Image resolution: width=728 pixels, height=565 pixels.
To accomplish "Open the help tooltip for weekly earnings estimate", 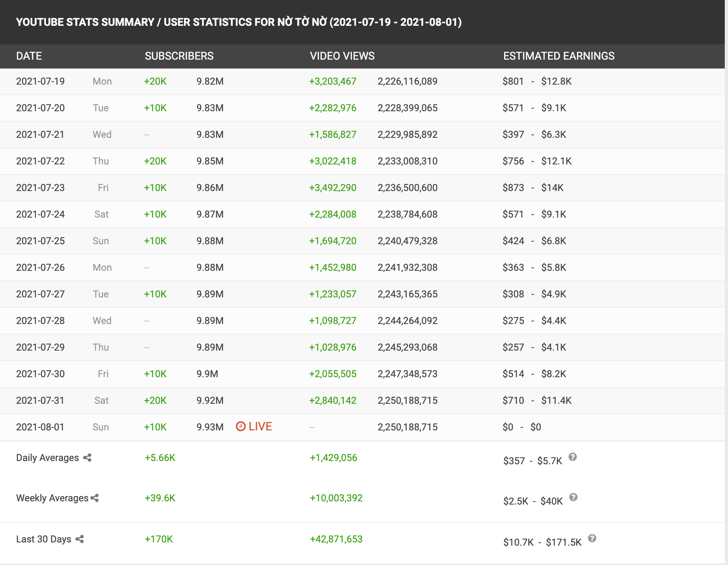I will coord(573,496).
